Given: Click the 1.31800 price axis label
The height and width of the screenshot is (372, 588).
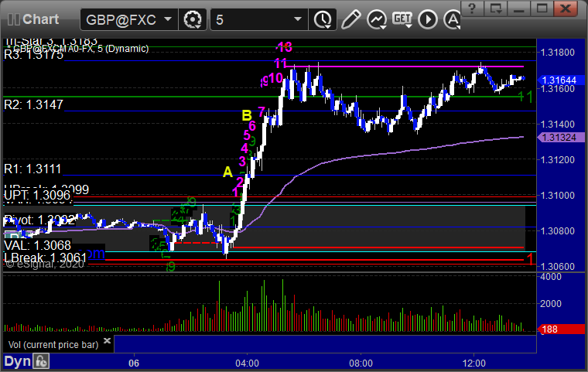Looking at the screenshot, I should point(557,53).
